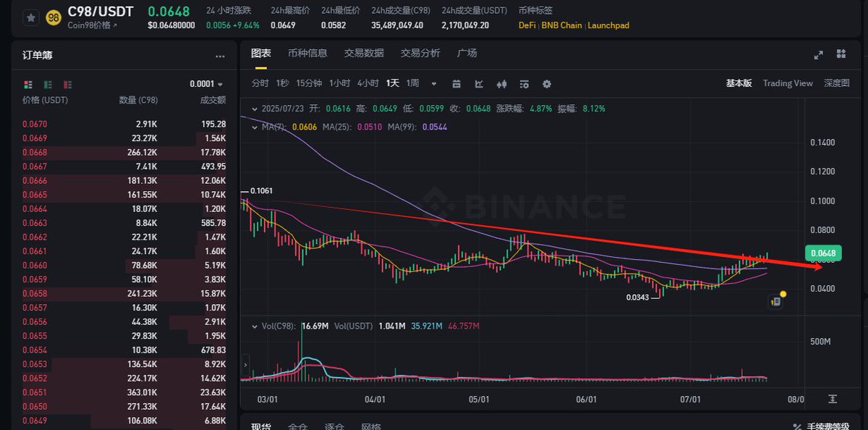Select the 4小时 chart interval

pyautogui.click(x=367, y=83)
